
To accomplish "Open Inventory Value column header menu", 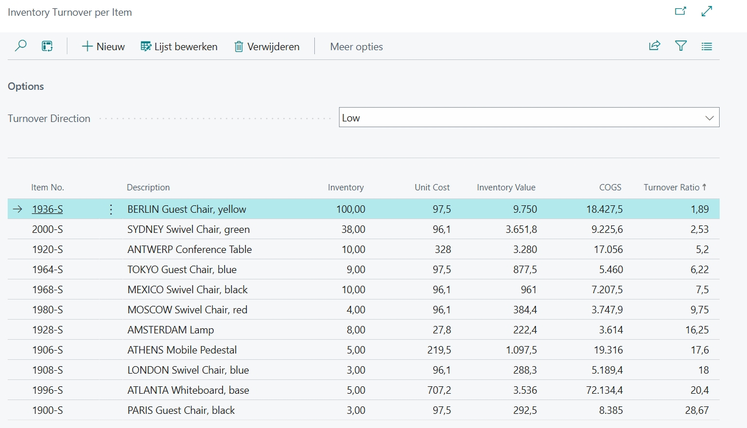I will point(506,187).
